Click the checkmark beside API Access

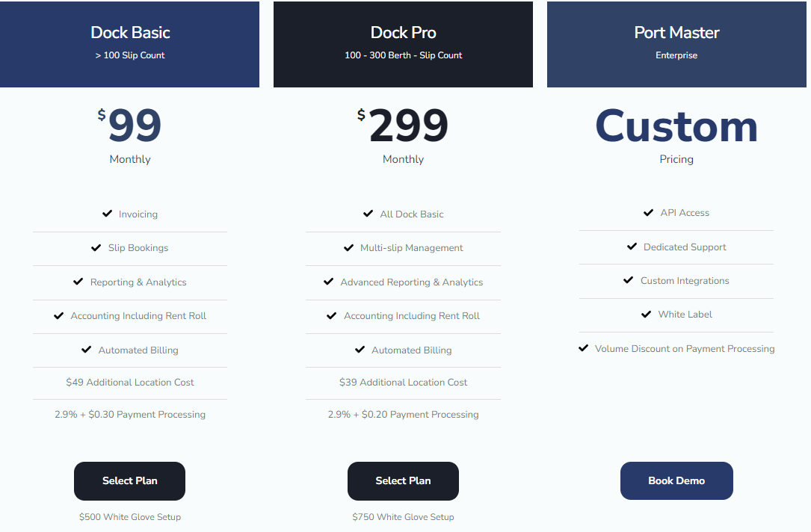tap(649, 213)
